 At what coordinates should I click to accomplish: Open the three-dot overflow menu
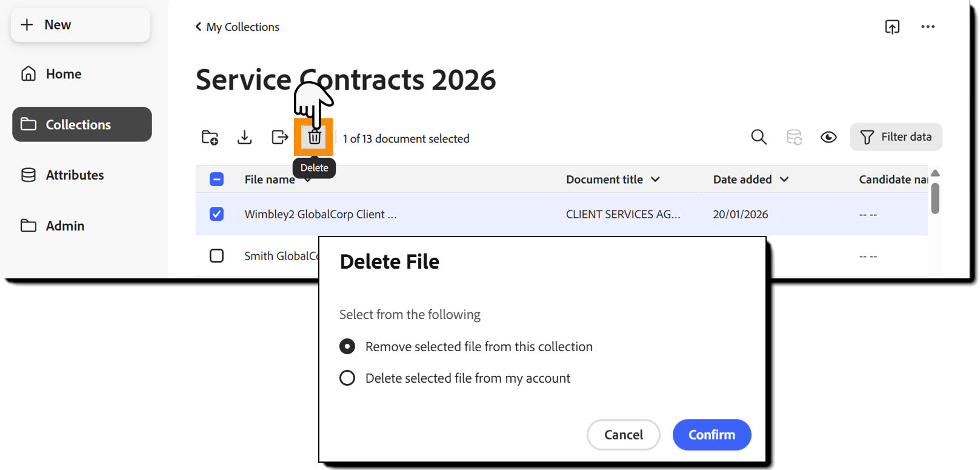coord(928,27)
